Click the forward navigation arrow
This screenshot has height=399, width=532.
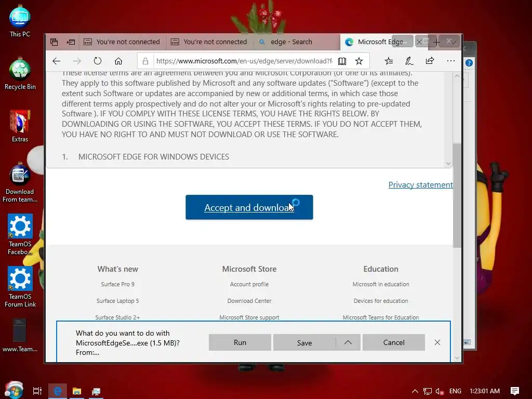coord(77,61)
